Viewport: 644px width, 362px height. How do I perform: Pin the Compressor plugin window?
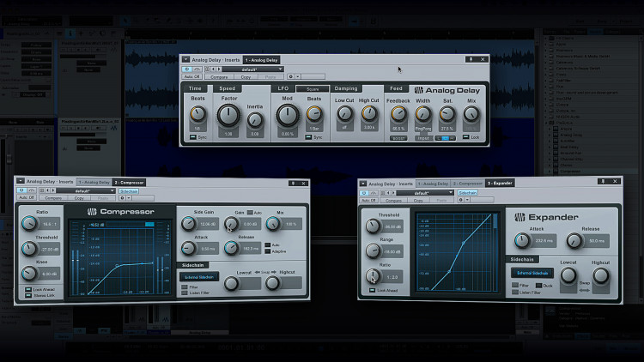coord(293,183)
